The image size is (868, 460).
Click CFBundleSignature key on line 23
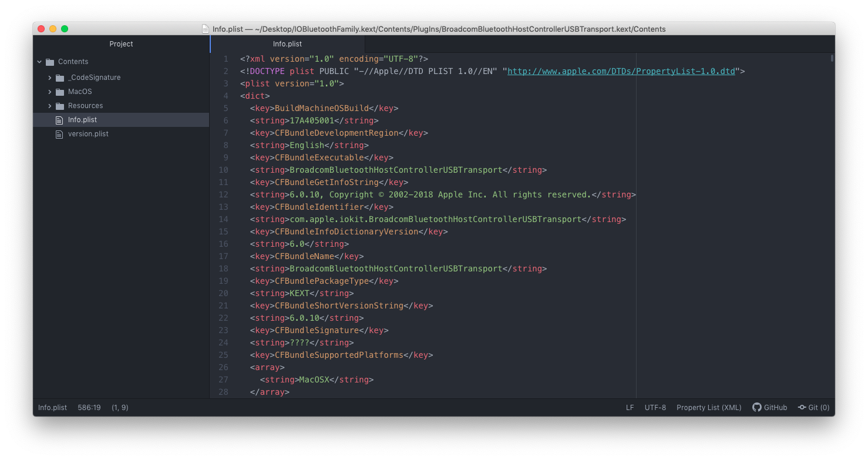pyautogui.click(x=317, y=330)
